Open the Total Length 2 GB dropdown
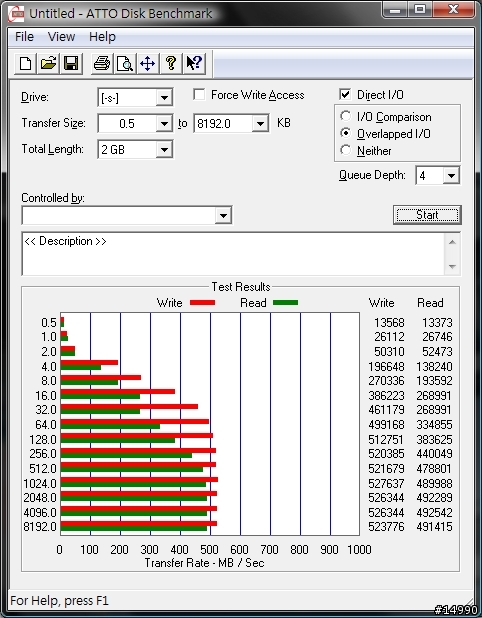482x618 pixels. pos(164,149)
